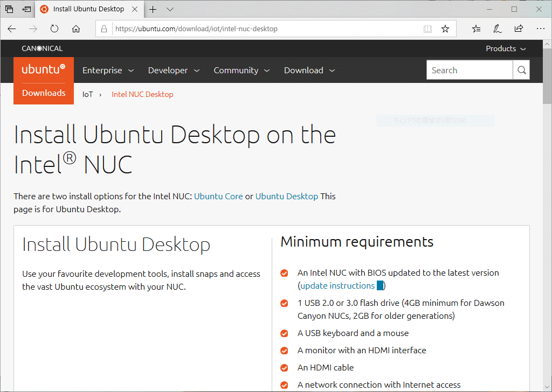The image size is (552, 392).
Task: Click checkmark icon beside USB flash drive item
Action: click(x=284, y=303)
